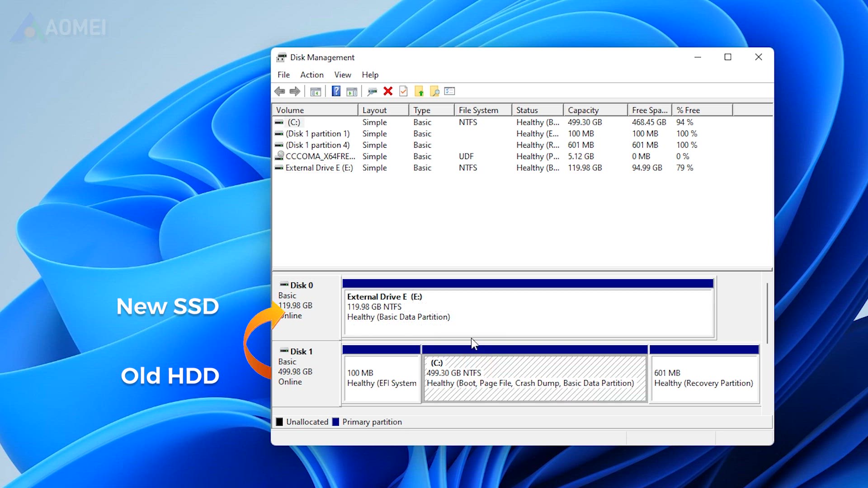Click the 119.98 GB capacity cell in the list

click(585, 168)
